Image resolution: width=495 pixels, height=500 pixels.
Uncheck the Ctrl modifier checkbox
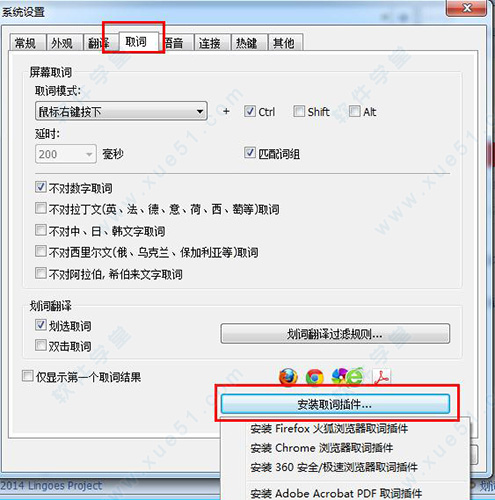coord(250,111)
